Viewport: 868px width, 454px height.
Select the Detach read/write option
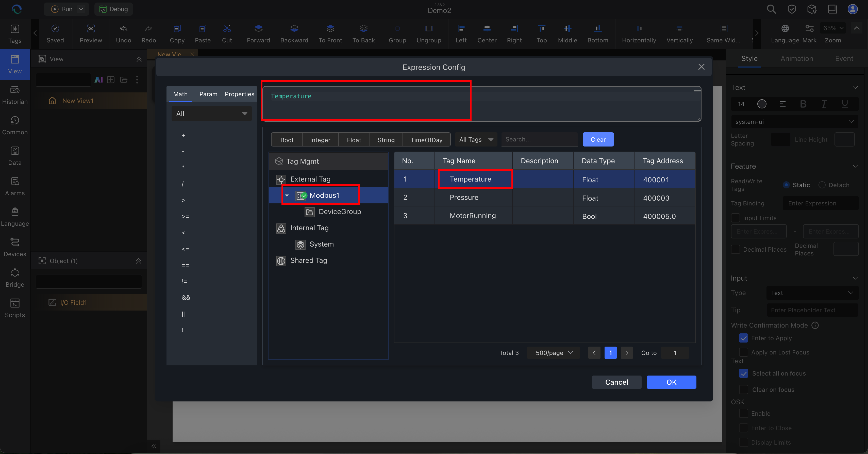(822, 185)
